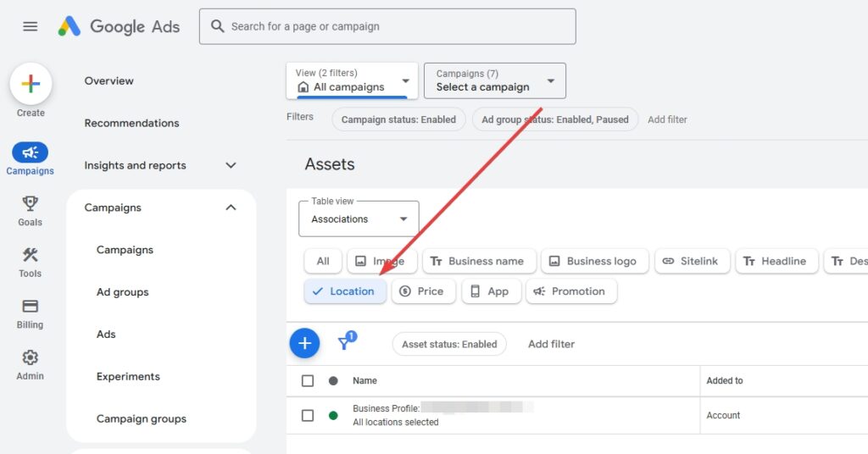This screenshot has height=454, width=868.
Task: Open Campaigns sub-item in navigation
Action: coord(125,250)
